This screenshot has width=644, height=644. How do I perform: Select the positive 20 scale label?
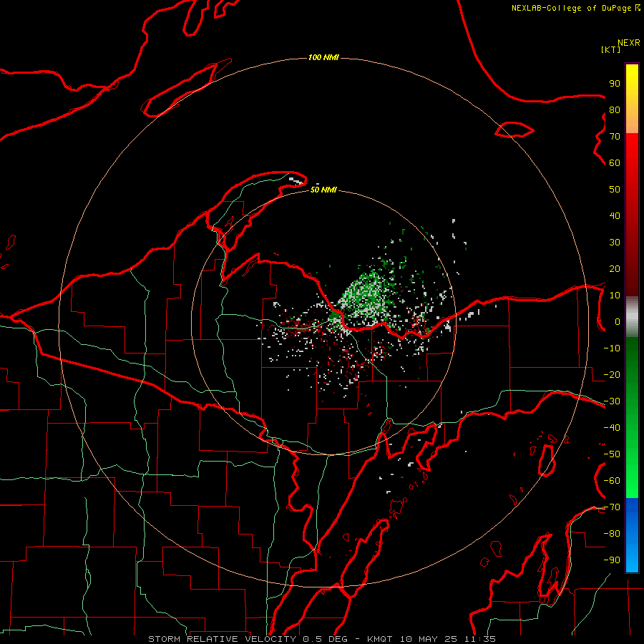(x=615, y=268)
